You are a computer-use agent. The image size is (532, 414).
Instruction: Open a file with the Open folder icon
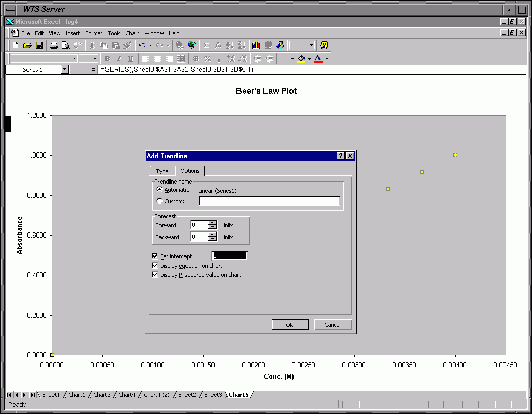[28, 45]
